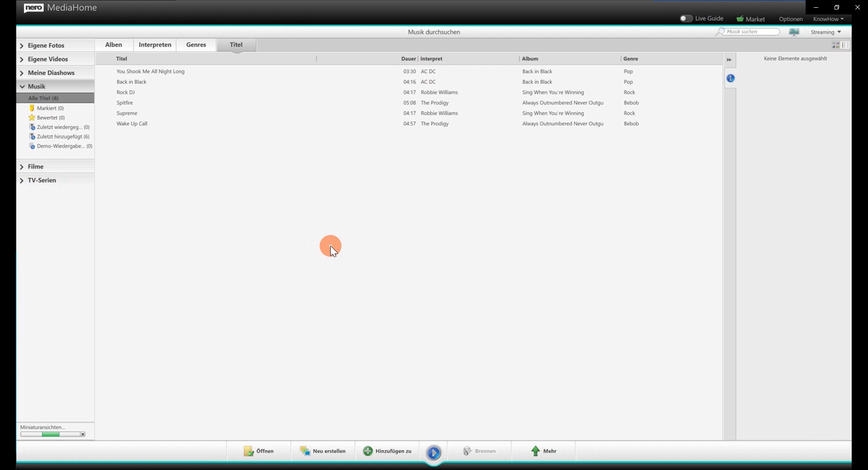The image size is (868, 470).
Task: Select track You Shook Me All Night Long
Action: click(151, 71)
